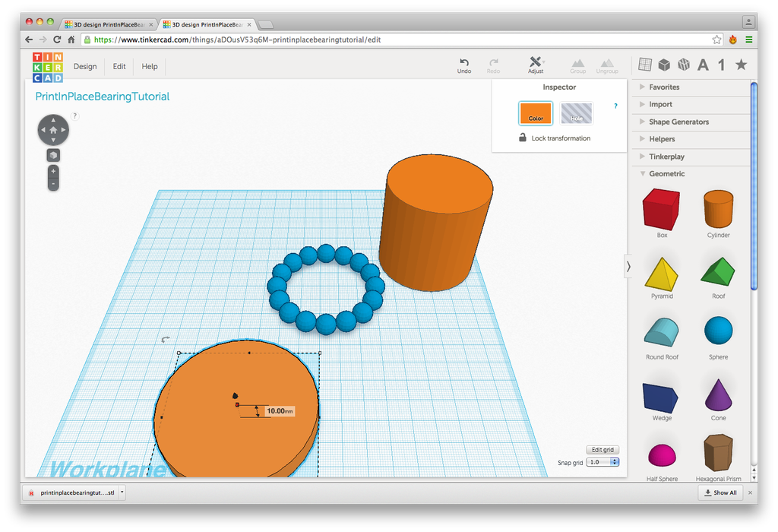
Task: Click the Undo arrow icon
Action: 464,62
